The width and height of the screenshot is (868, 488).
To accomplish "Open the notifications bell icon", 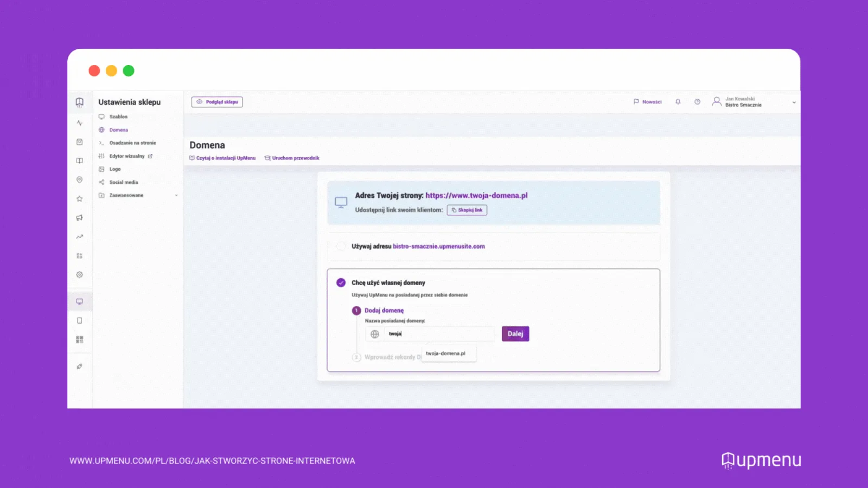I will click(678, 102).
